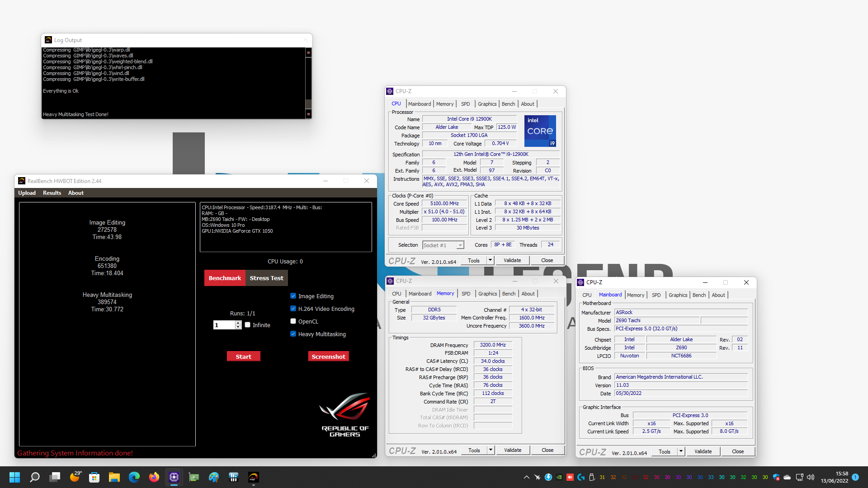Open the About menu in RealBench
The width and height of the screenshot is (868, 488).
point(76,193)
